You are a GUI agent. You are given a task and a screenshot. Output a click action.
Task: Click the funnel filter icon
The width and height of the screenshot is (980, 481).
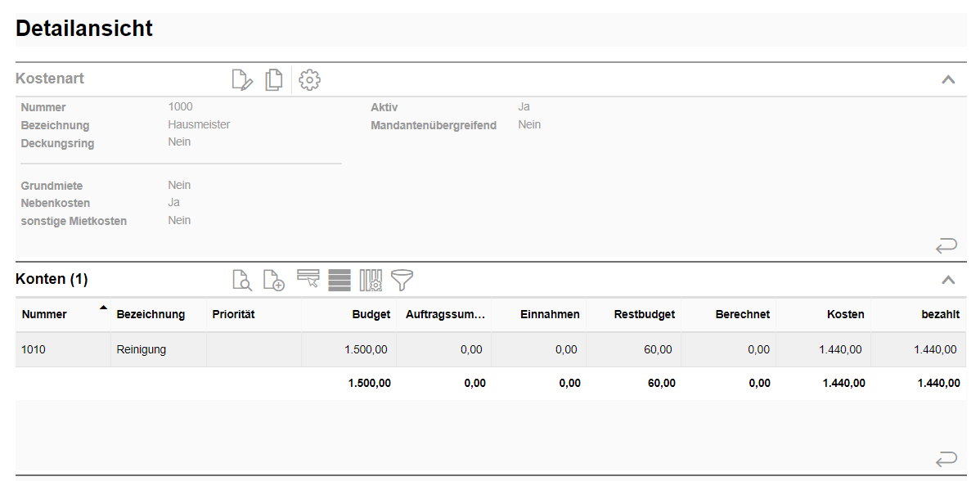[x=402, y=280]
